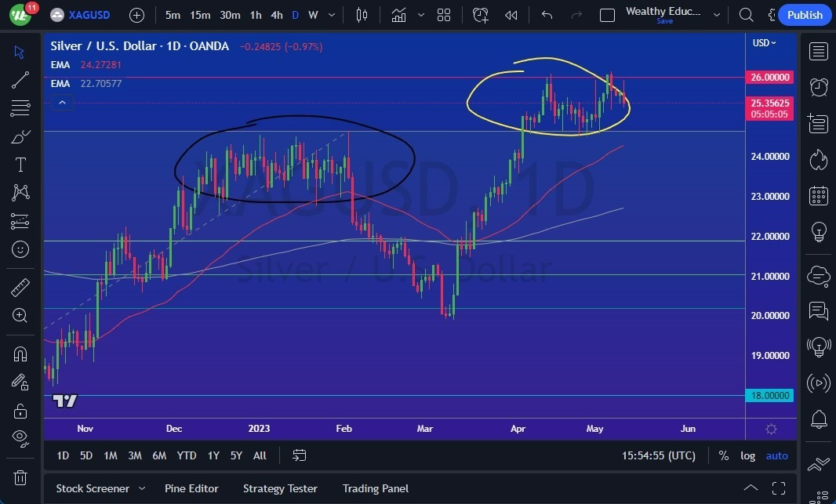Switch to the W weekly timeframe
This screenshot has height=504, width=836.
pyautogui.click(x=313, y=15)
